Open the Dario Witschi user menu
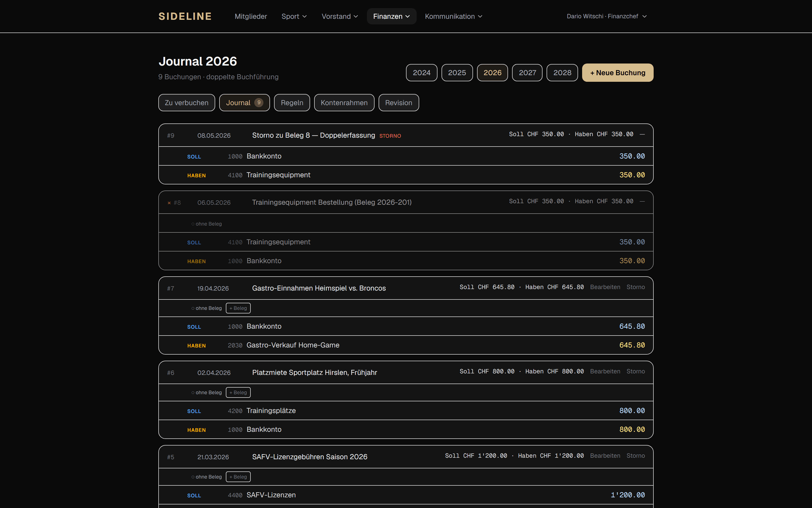This screenshot has height=508, width=812. pos(607,16)
